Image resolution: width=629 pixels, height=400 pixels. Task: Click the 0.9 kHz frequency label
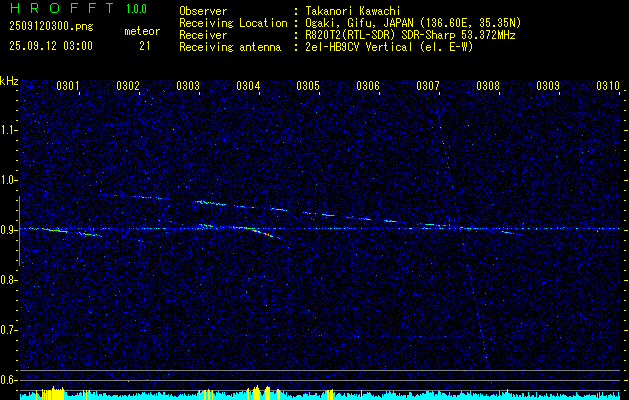point(8,230)
